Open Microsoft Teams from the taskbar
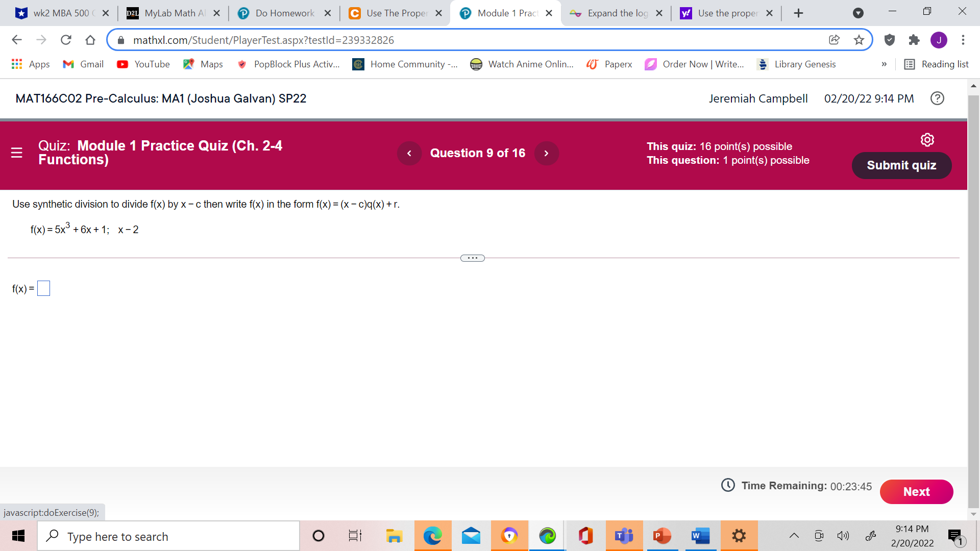Viewport: 980px width, 551px height. point(624,536)
